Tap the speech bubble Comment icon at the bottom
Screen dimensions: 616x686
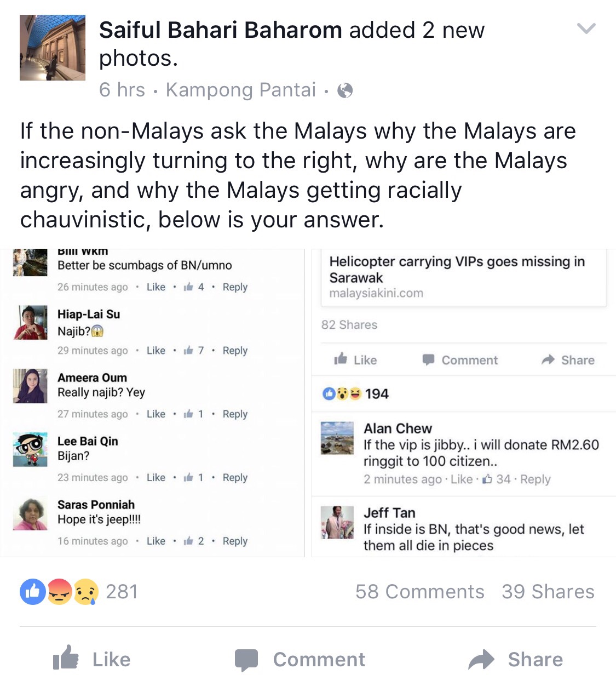pos(246,660)
